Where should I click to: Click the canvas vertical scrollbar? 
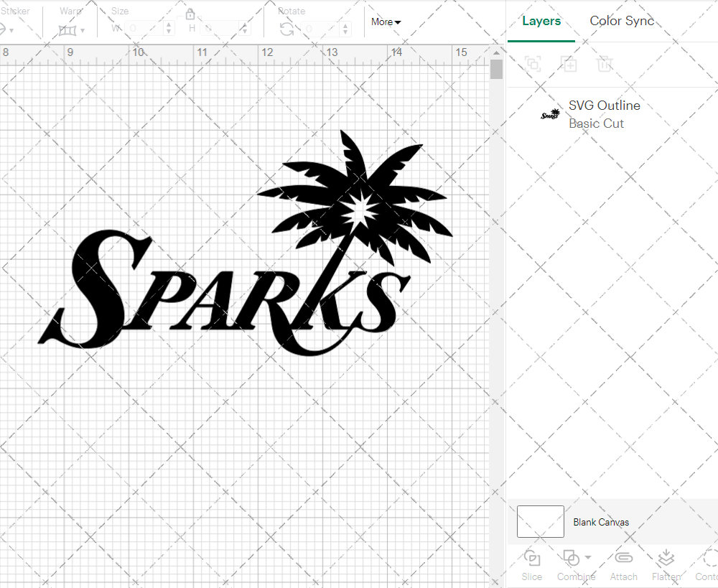coord(495,69)
